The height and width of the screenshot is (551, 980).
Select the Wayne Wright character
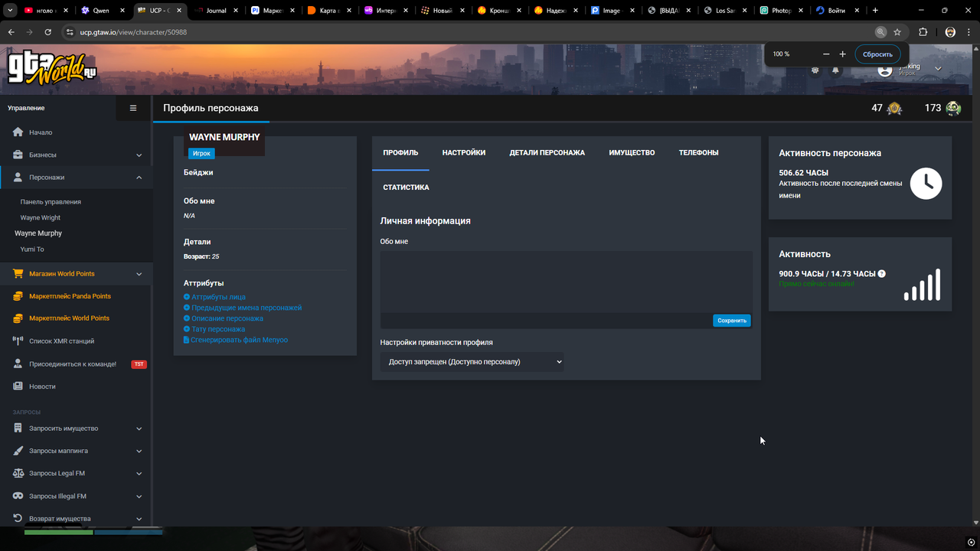tap(41, 218)
